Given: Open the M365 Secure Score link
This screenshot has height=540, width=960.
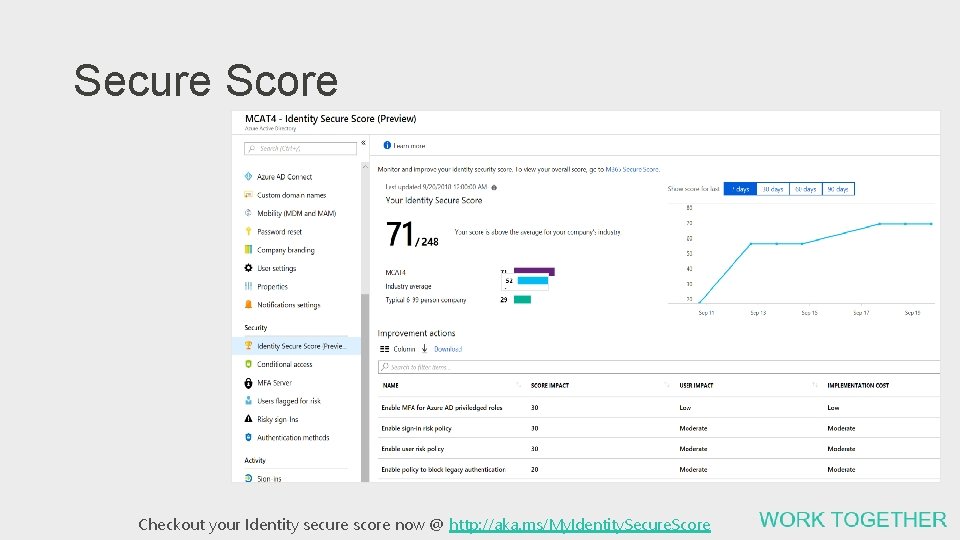Looking at the screenshot, I should tap(632, 170).
